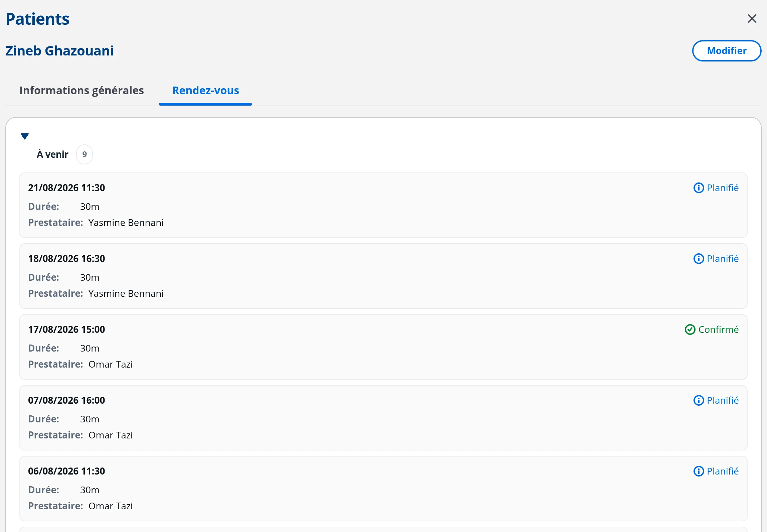Close the Patients panel with X
The height and width of the screenshot is (532, 767).
pos(752,18)
